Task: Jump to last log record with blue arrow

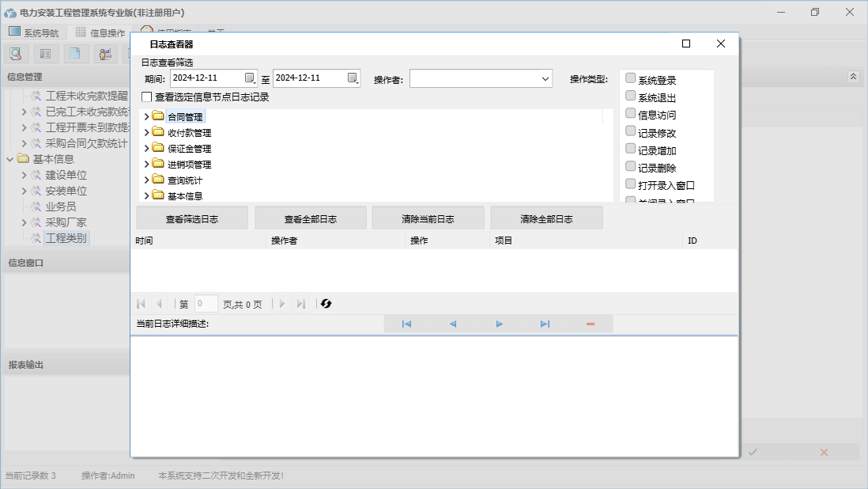Action: (545, 324)
